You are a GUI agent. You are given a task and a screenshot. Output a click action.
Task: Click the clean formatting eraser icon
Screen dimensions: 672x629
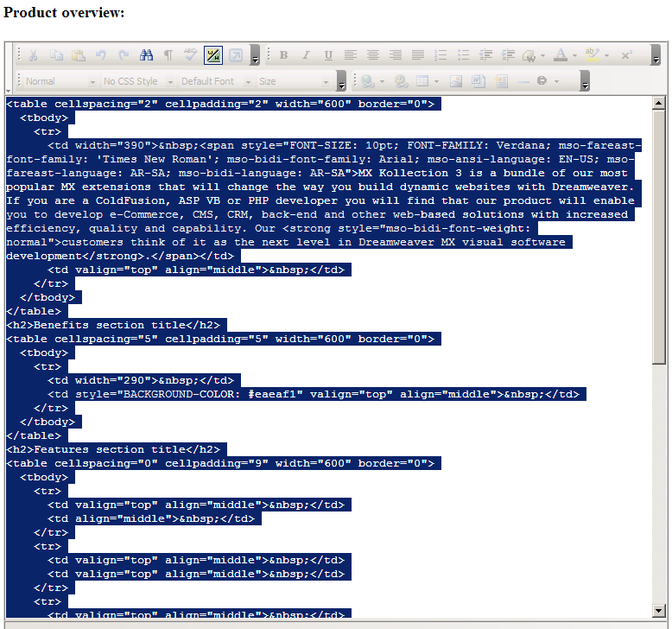529,56
